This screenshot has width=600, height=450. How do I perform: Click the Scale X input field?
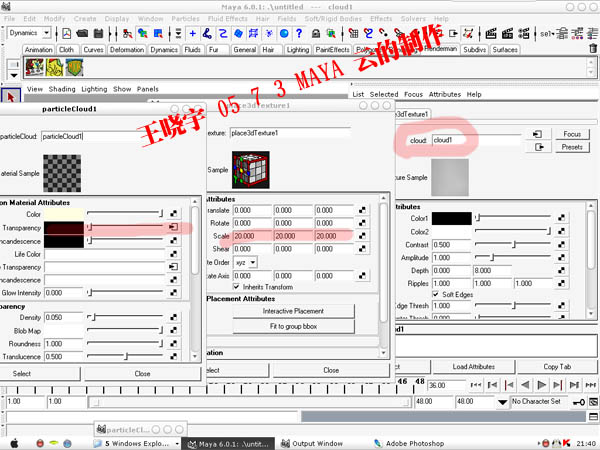pos(252,236)
